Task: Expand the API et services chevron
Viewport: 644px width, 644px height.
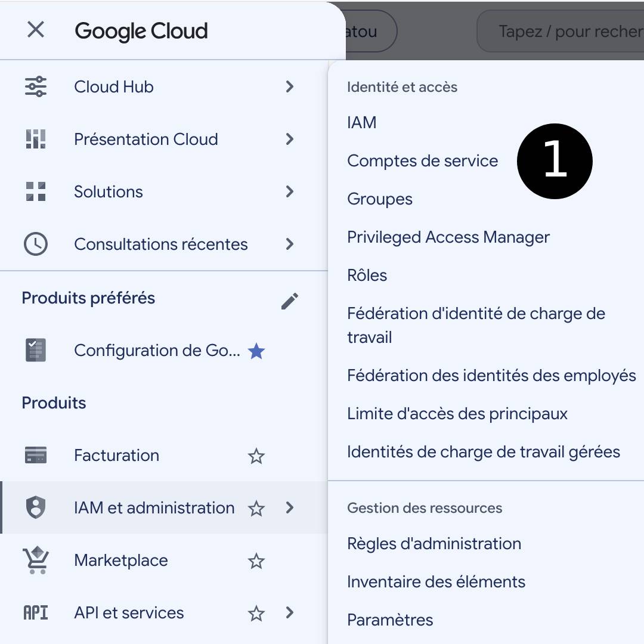Action: pos(290,613)
